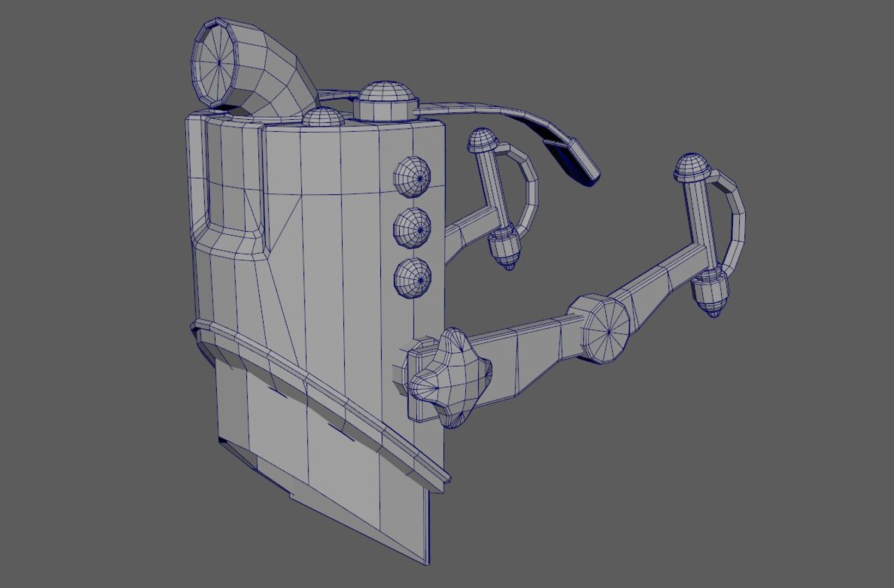Select the octagonal joint on the long arm
Viewport: 894px width, 588px height.
pos(600,329)
